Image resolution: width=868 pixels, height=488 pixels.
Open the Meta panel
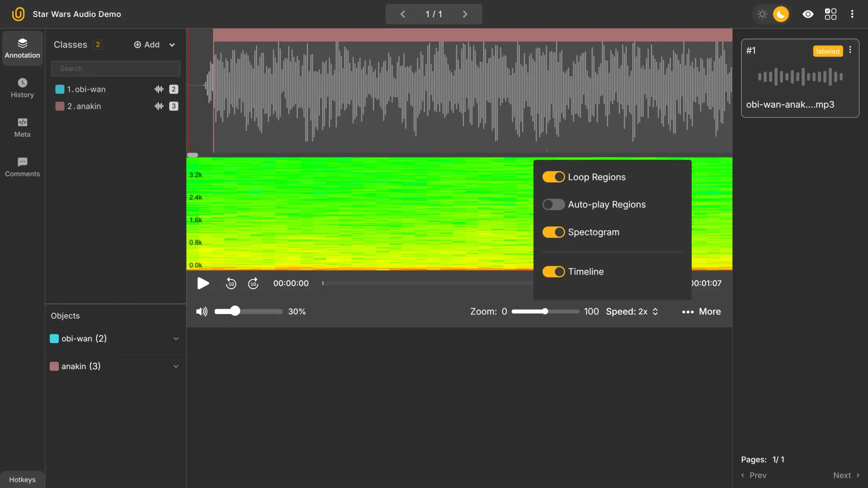click(22, 128)
